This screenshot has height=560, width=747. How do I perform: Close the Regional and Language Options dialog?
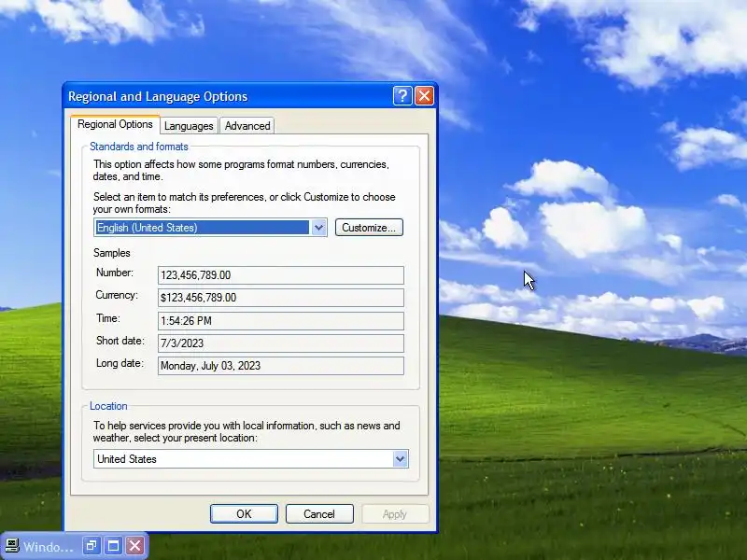pyautogui.click(x=424, y=96)
